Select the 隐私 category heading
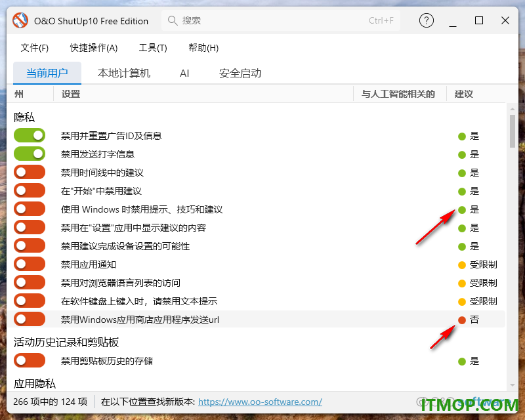Viewport: 525px width, 420px height. tap(24, 117)
